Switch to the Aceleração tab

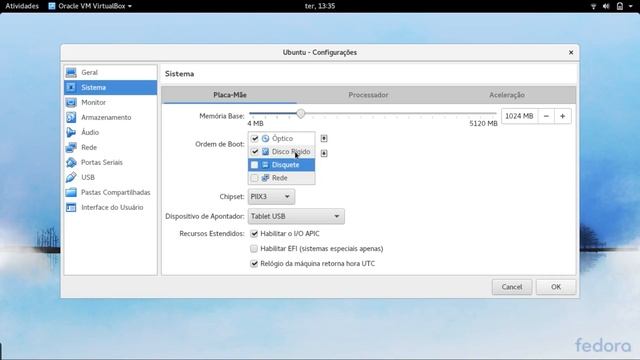pyautogui.click(x=507, y=95)
